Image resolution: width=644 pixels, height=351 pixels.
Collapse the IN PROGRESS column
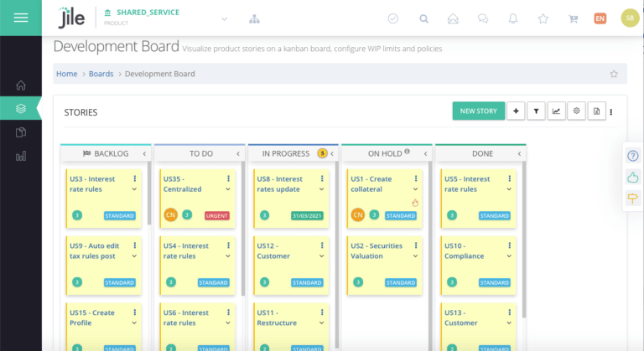(x=332, y=153)
